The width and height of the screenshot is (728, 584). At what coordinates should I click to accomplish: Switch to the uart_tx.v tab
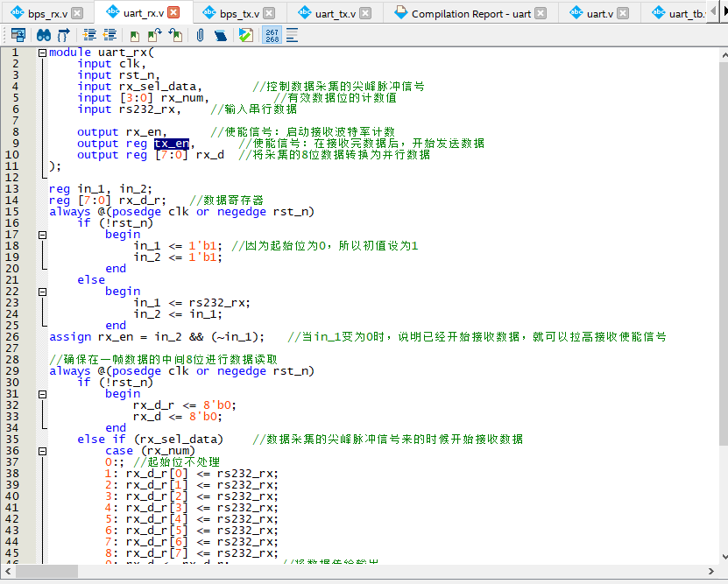tap(336, 14)
